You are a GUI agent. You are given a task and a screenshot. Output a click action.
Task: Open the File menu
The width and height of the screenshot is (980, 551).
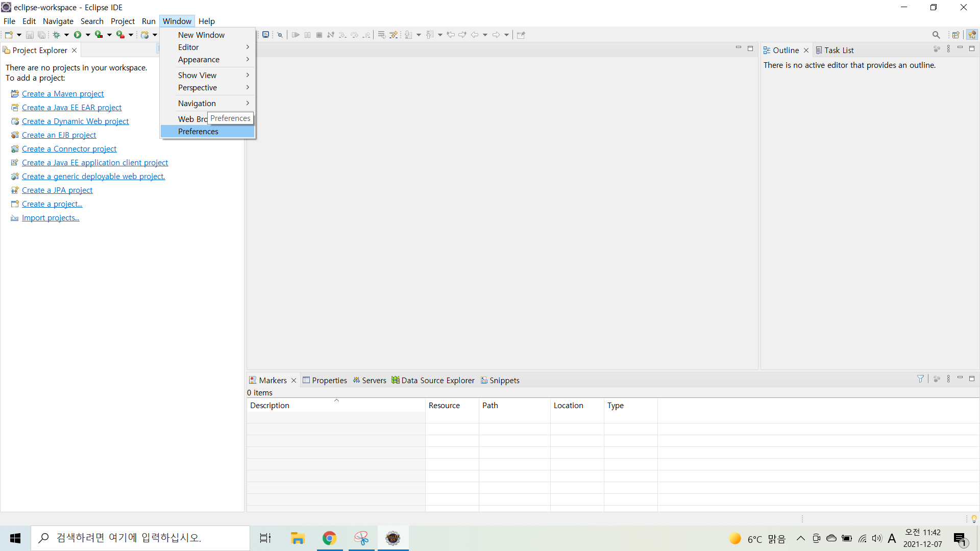click(x=9, y=21)
